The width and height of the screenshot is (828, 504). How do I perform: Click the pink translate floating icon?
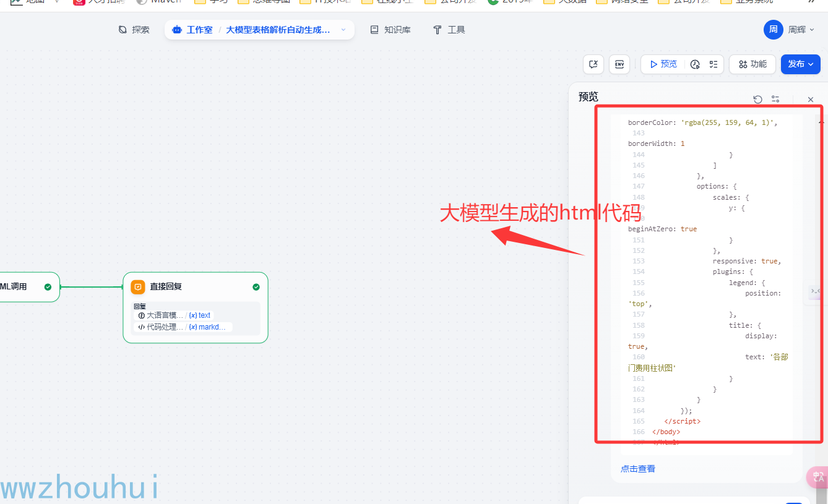818,477
